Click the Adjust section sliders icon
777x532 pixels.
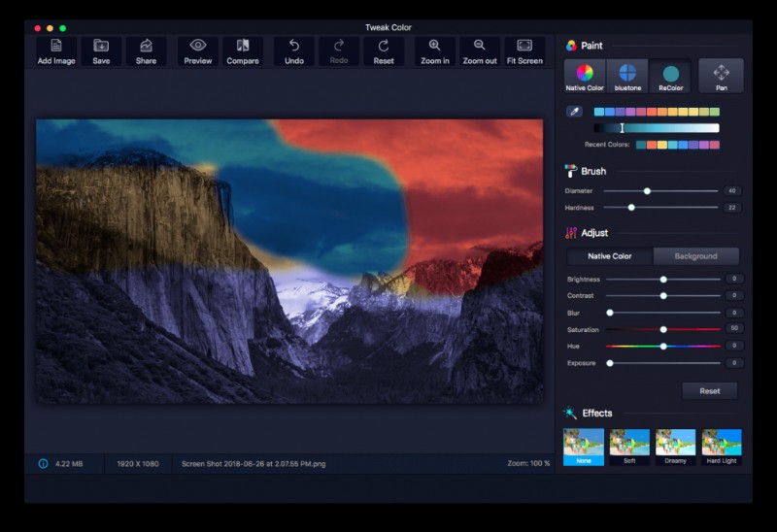pyautogui.click(x=571, y=233)
